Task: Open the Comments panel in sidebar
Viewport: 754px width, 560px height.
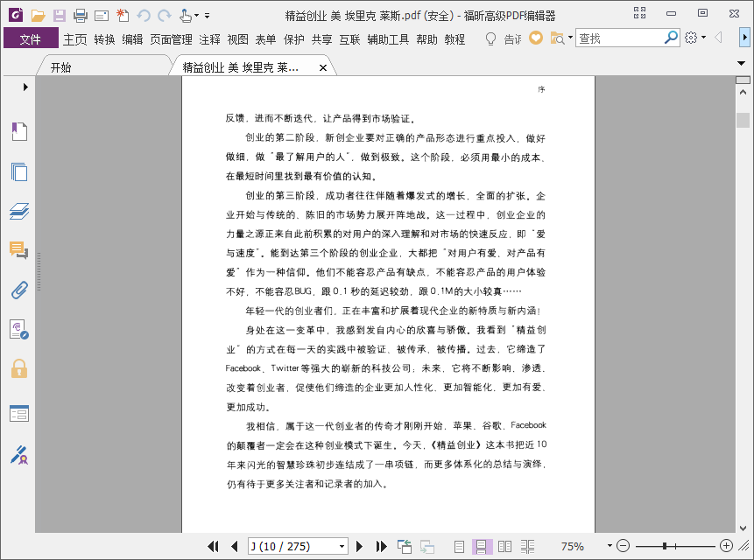Action: [19, 250]
